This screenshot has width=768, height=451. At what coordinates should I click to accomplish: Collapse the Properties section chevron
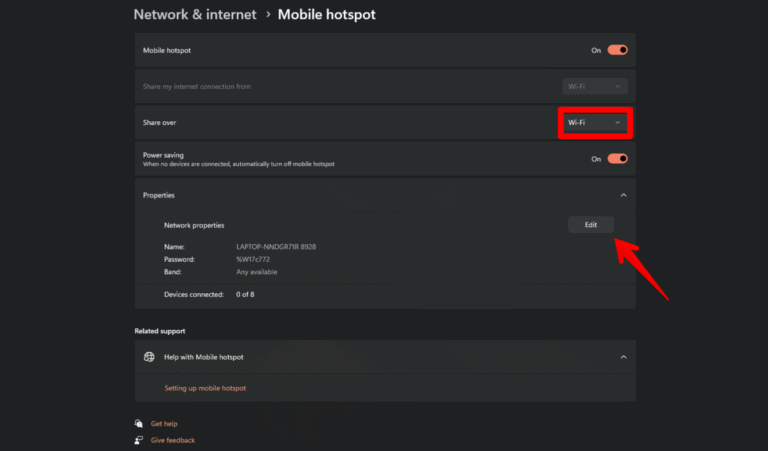(623, 195)
